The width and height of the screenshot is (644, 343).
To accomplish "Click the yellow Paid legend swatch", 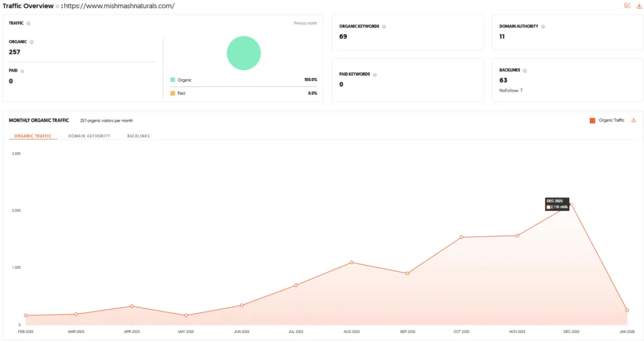I will point(172,93).
